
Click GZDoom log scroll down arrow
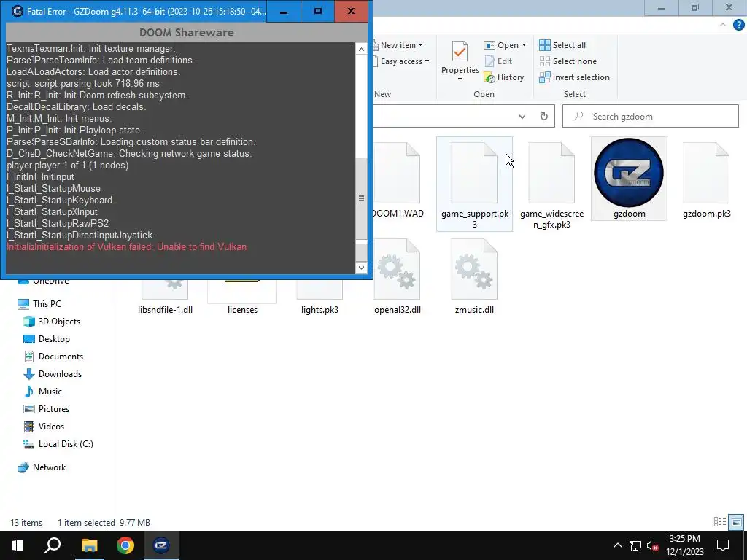(x=361, y=268)
